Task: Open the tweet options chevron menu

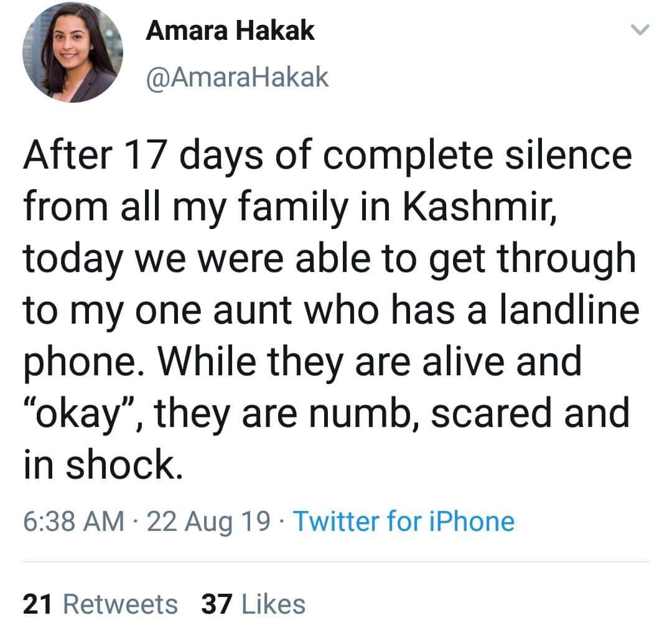Action: (640, 30)
